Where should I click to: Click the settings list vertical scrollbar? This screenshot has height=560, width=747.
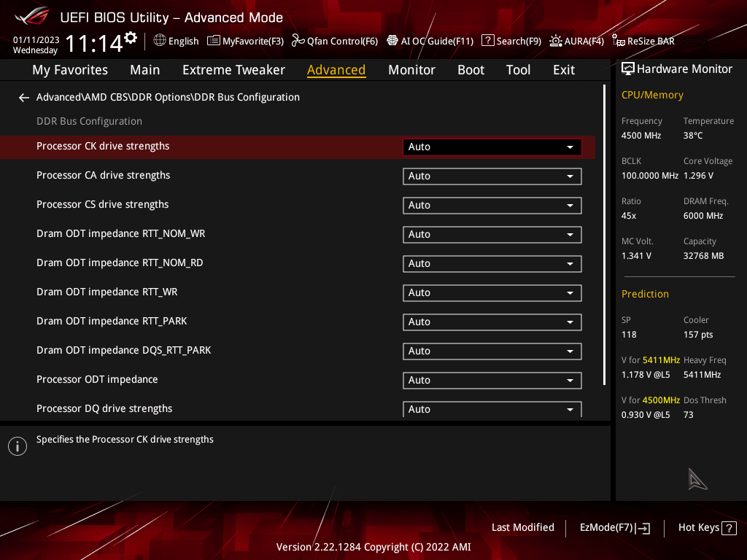point(604,236)
